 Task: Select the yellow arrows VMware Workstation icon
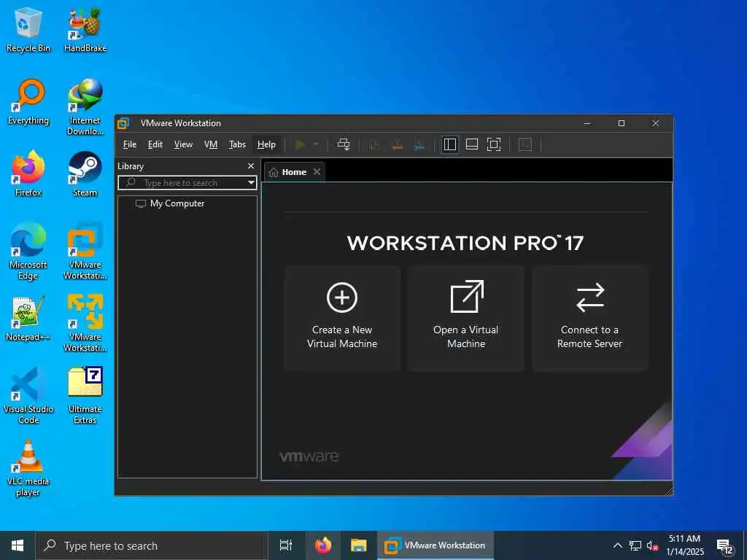(85, 324)
